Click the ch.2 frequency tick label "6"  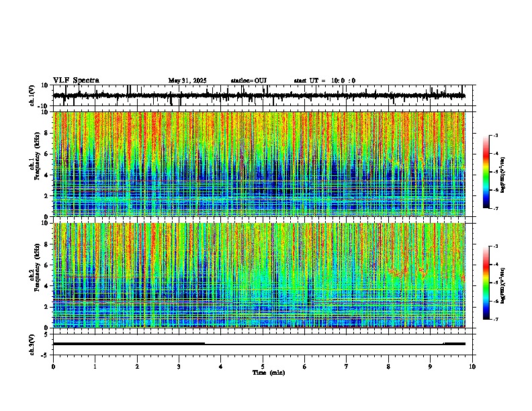[47, 265]
